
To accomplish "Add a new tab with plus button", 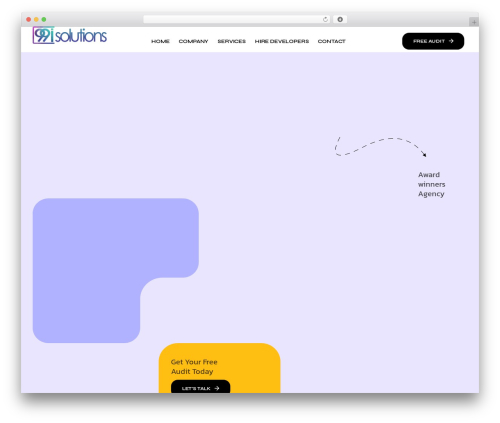I will coord(474,22).
